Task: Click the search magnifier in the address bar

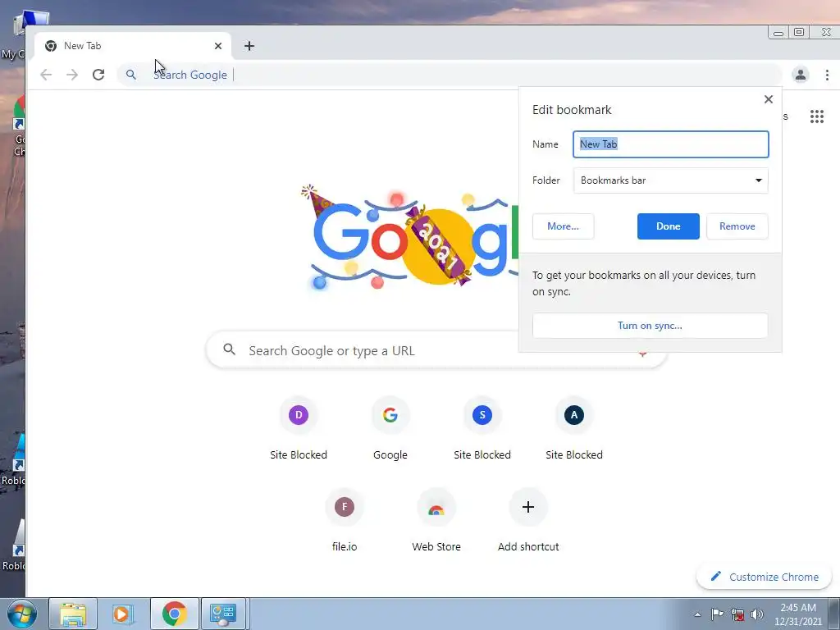Action: coord(131,75)
